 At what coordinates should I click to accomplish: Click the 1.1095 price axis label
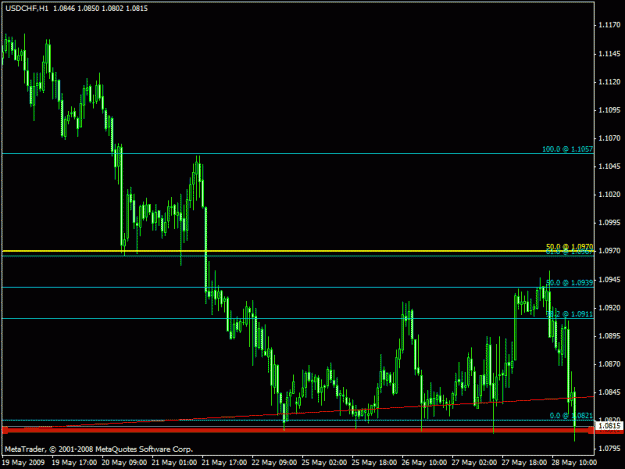[x=609, y=110]
